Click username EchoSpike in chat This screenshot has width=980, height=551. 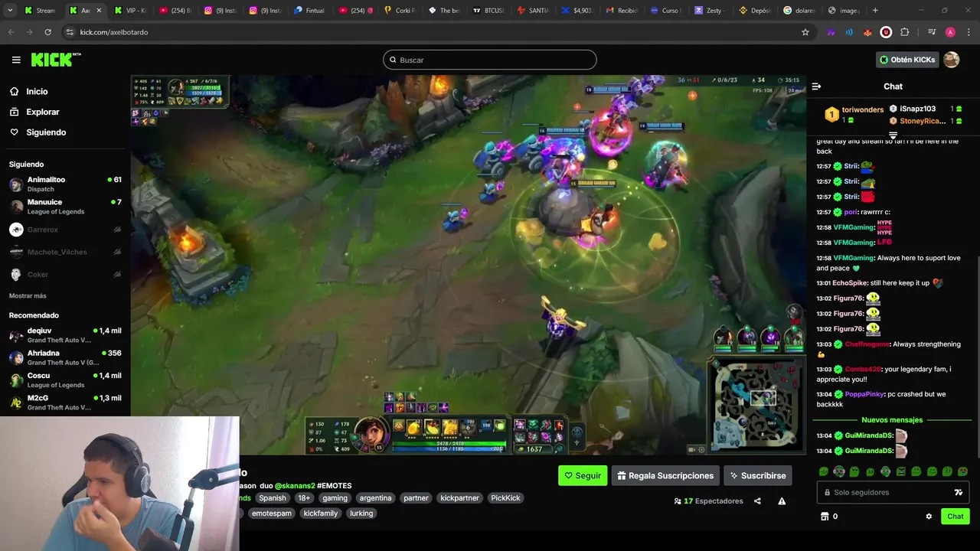pos(849,283)
